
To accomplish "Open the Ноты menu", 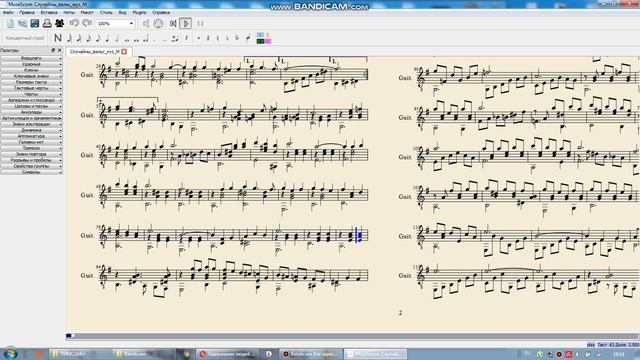I will 69,13.
